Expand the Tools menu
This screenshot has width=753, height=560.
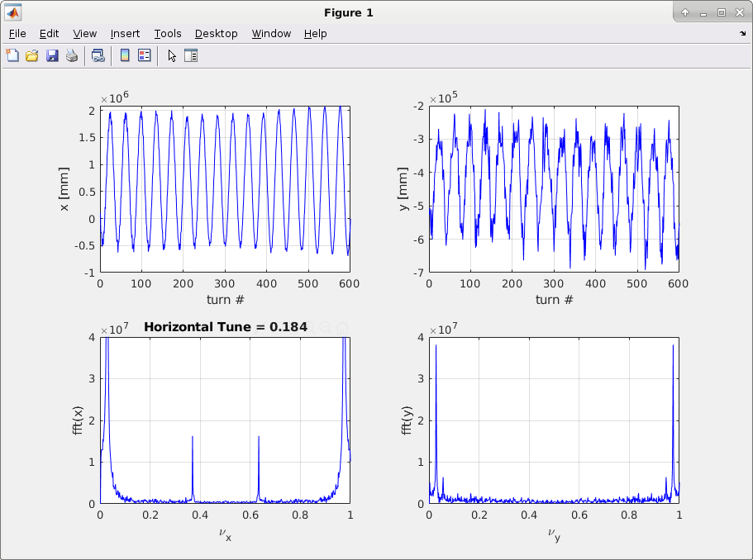pyautogui.click(x=168, y=34)
